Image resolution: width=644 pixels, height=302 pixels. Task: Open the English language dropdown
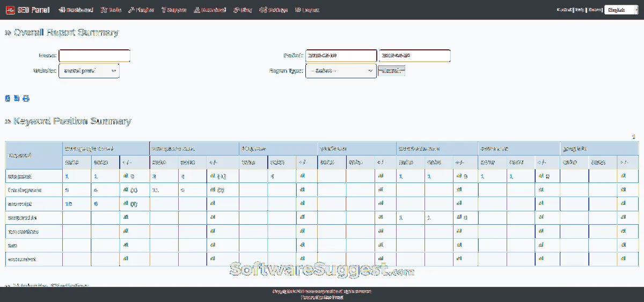[620, 10]
